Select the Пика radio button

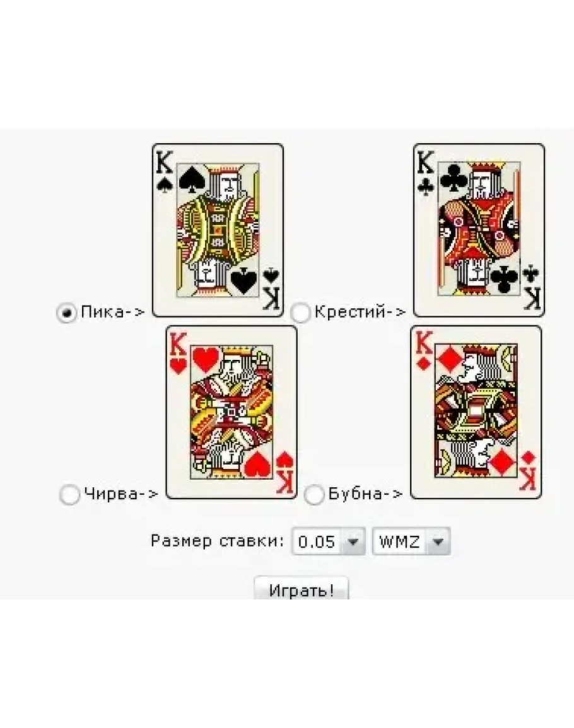pos(66,313)
